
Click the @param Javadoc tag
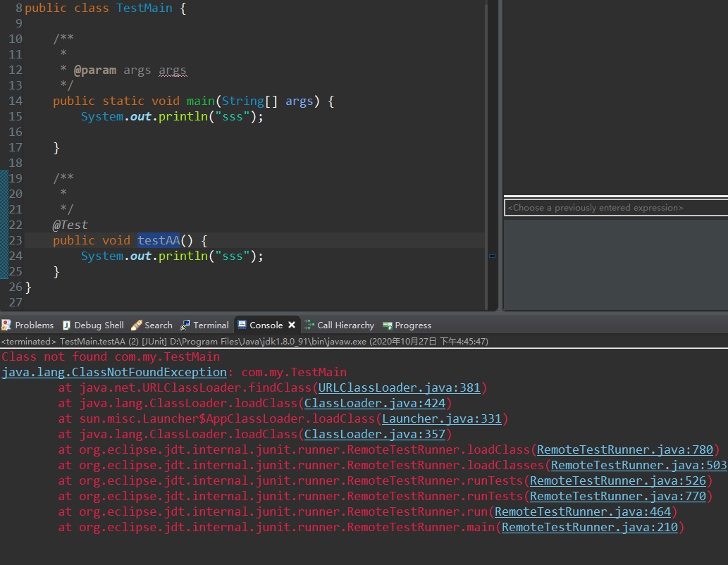click(94, 70)
